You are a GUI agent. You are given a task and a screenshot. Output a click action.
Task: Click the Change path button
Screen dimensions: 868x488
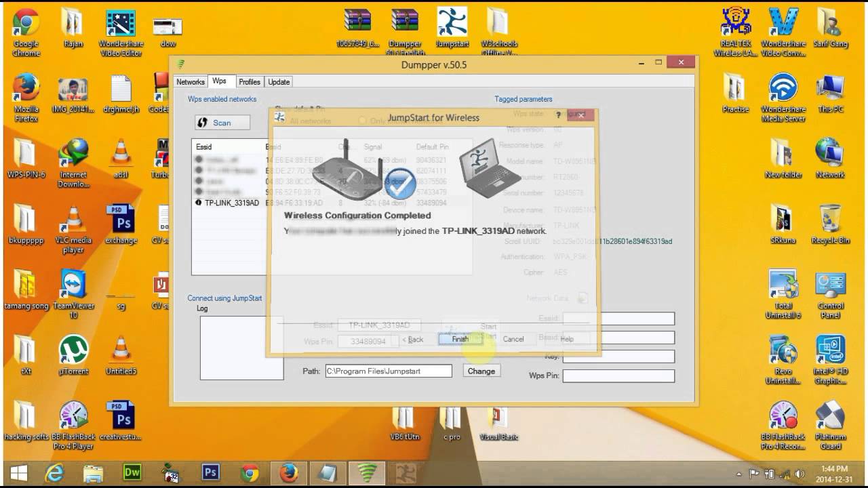click(481, 371)
